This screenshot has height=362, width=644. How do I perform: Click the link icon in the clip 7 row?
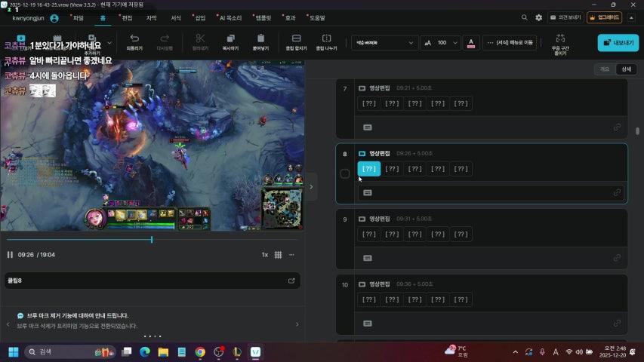pyautogui.click(x=617, y=127)
